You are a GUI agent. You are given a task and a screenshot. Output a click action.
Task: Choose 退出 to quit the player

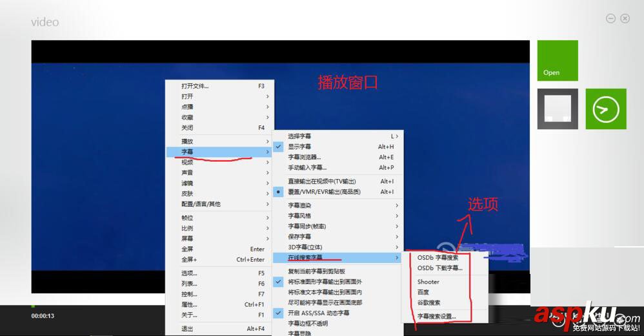pyautogui.click(x=220, y=329)
